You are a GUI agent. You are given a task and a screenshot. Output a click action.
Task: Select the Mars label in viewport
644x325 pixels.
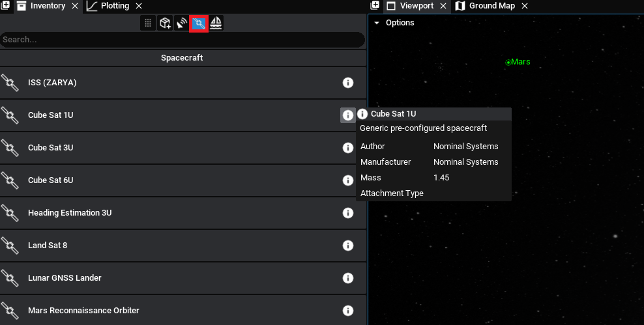click(520, 62)
